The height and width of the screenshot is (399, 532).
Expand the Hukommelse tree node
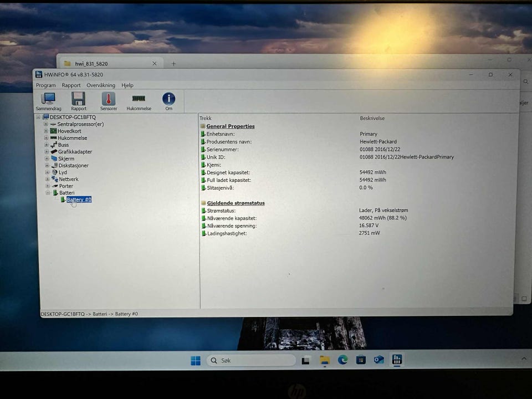pos(46,138)
